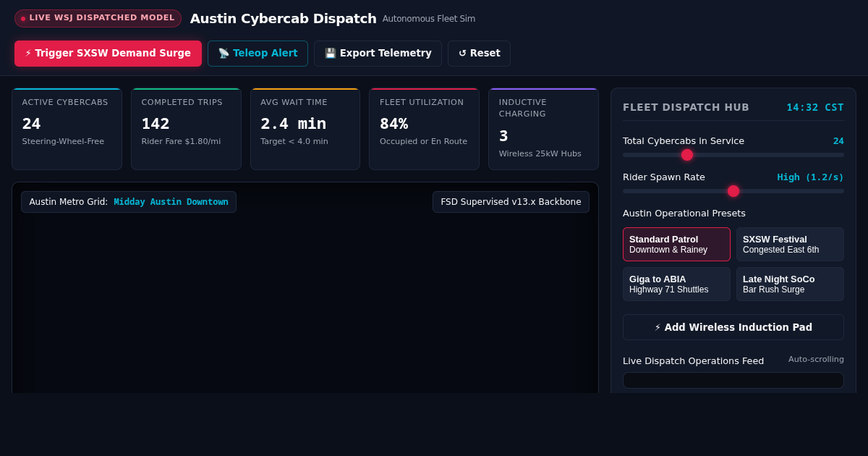Screen dimensions: 868x456
Task: Click inside the Live Dispatch Operations Feed box
Action: point(733,381)
